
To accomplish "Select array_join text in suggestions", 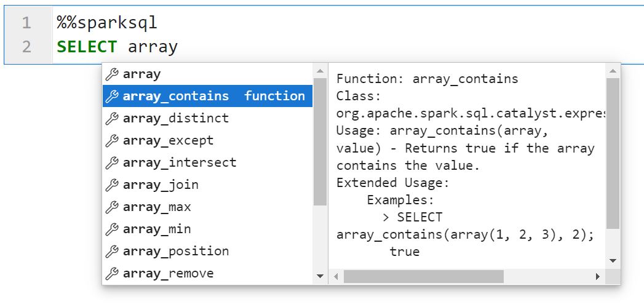I will (x=161, y=185).
